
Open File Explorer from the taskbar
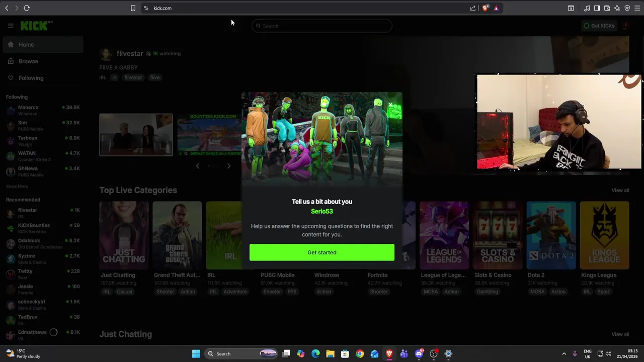(x=330, y=354)
